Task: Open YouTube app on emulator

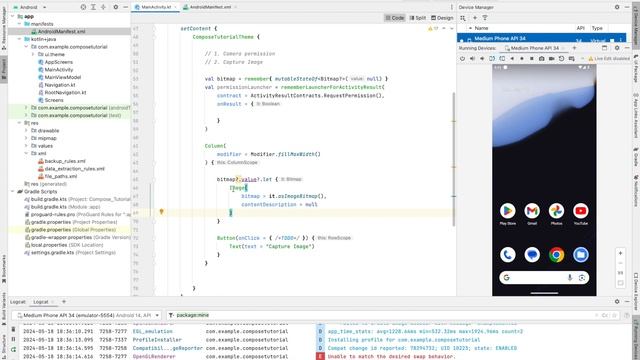Action: tap(580, 211)
